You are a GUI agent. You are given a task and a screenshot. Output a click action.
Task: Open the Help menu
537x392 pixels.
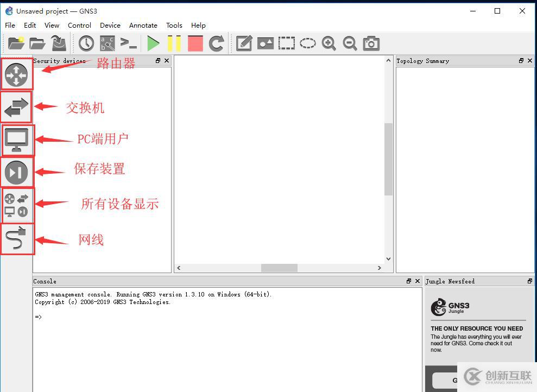point(198,26)
